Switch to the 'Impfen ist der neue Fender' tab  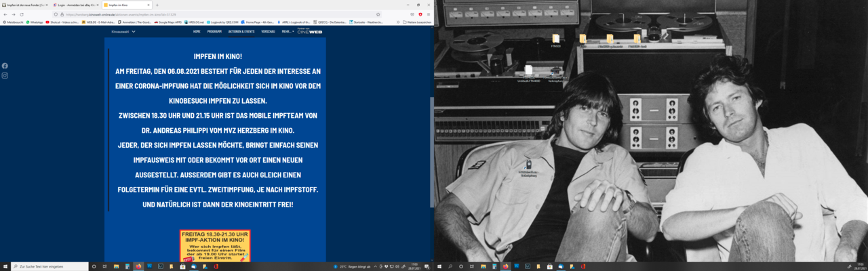tap(25, 5)
